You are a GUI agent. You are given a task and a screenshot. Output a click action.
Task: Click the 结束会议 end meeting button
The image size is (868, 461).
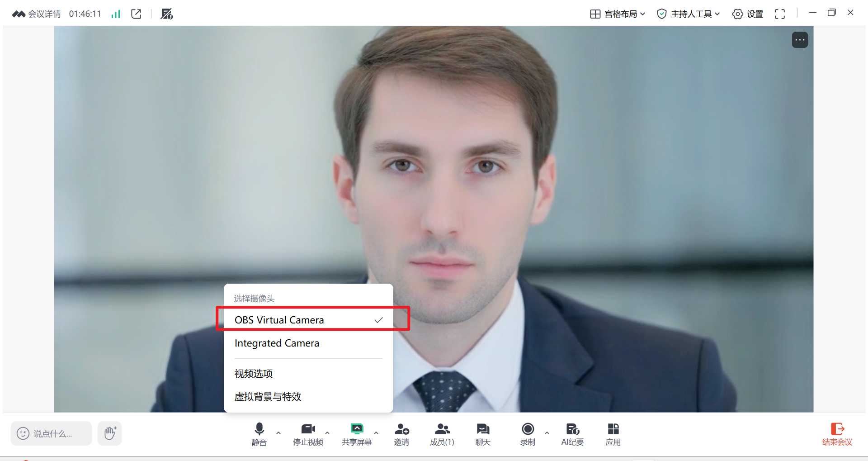pyautogui.click(x=837, y=434)
